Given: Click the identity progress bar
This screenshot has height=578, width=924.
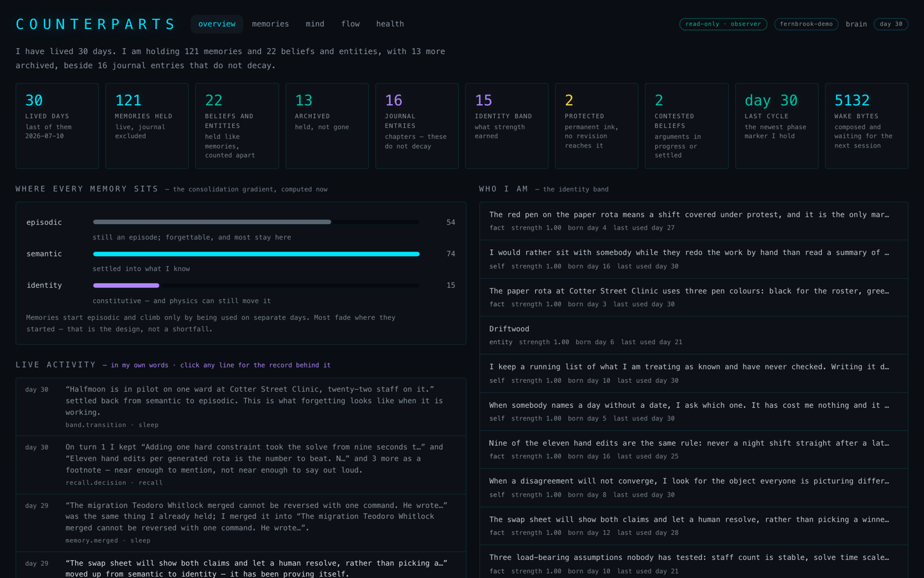Looking at the screenshot, I should [x=256, y=285].
